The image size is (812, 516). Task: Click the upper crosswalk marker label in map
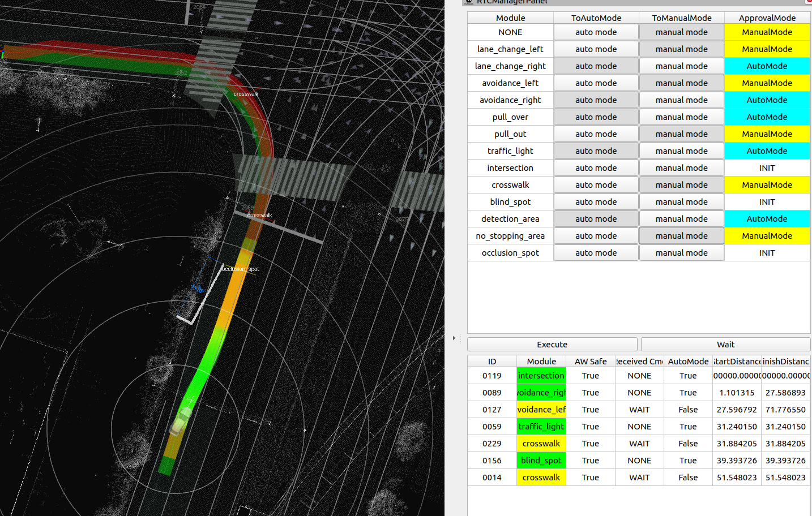246,94
